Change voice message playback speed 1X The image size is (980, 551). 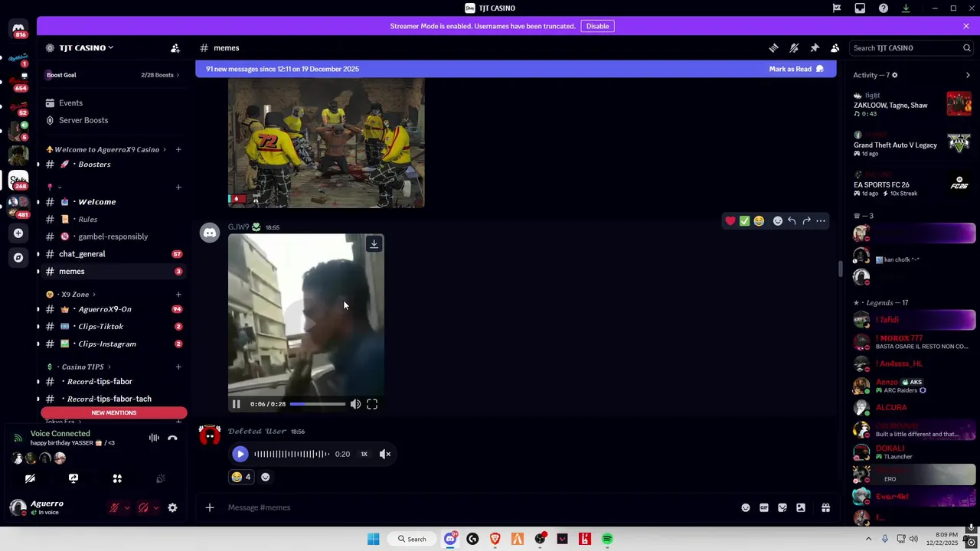[364, 454]
